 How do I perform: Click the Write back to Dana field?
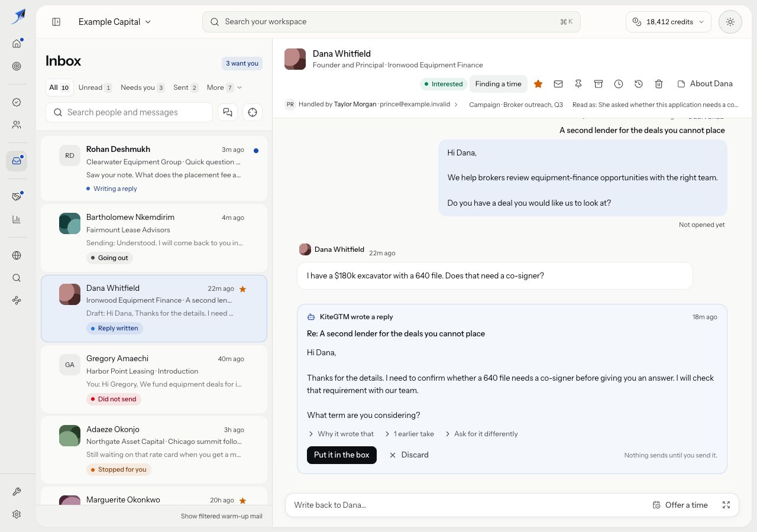(x=467, y=505)
